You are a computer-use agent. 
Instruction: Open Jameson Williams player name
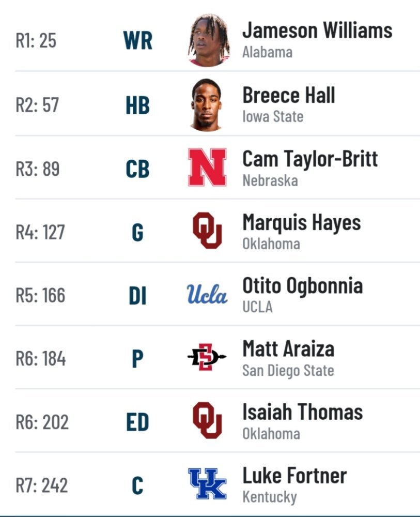[x=317, y=31]
